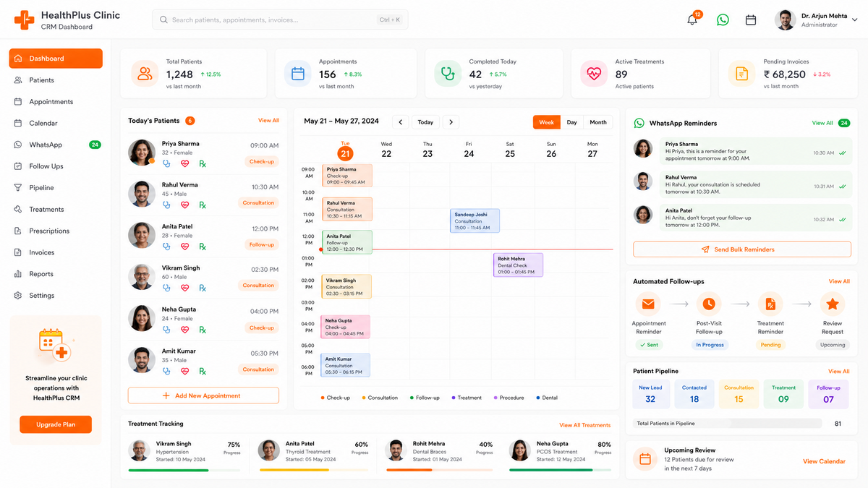Click the WhatsApp Reminders panel logo
The image size is (868, 488).
tap(639, 124)
